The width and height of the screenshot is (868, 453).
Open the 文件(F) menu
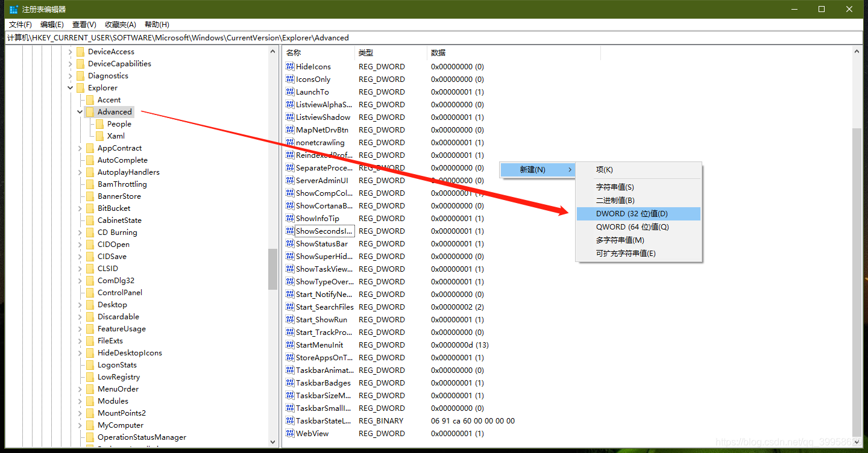click(20, 25)
